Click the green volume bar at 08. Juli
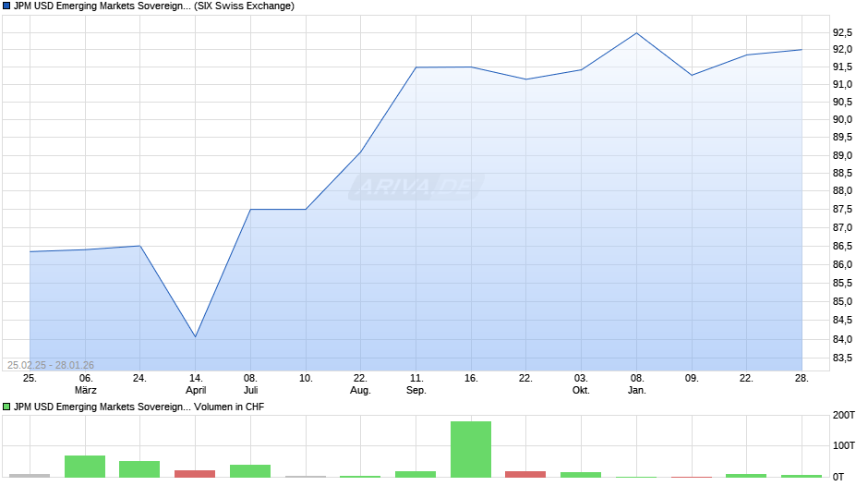This screenshot has height=486, width=868. click(x=250, y=471)
